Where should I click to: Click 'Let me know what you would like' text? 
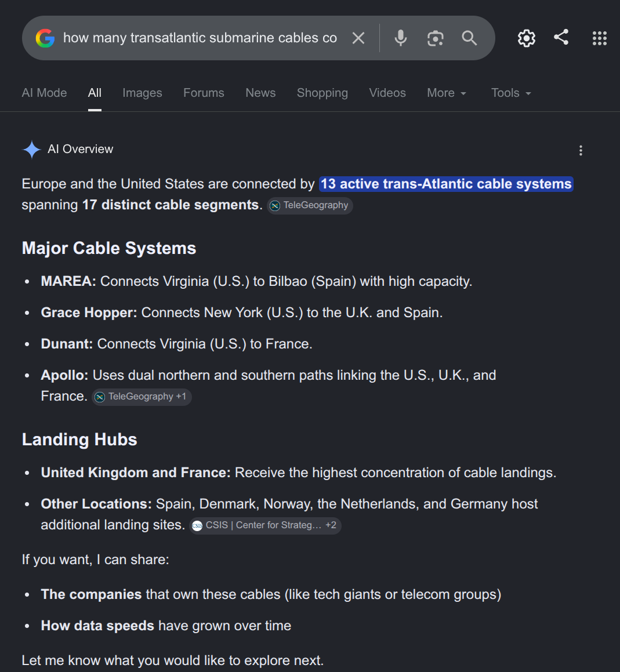coord(173,660)
